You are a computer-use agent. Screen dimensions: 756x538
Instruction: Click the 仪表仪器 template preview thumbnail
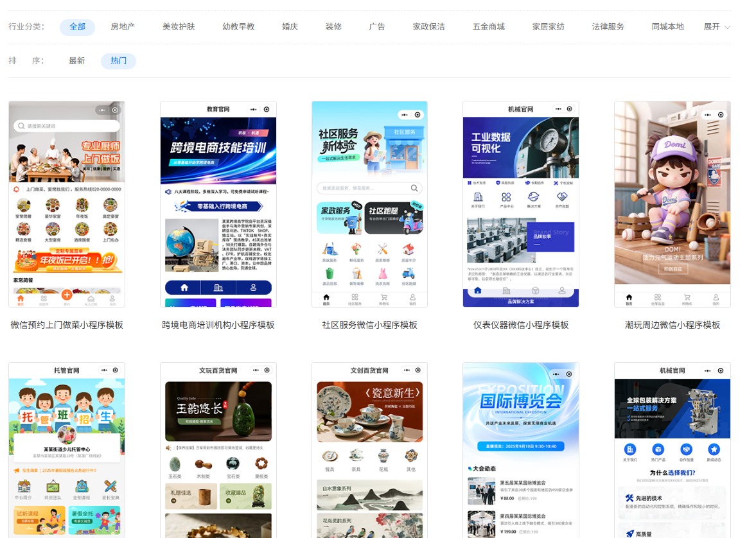pyautogui.click(x=520, y=204)
